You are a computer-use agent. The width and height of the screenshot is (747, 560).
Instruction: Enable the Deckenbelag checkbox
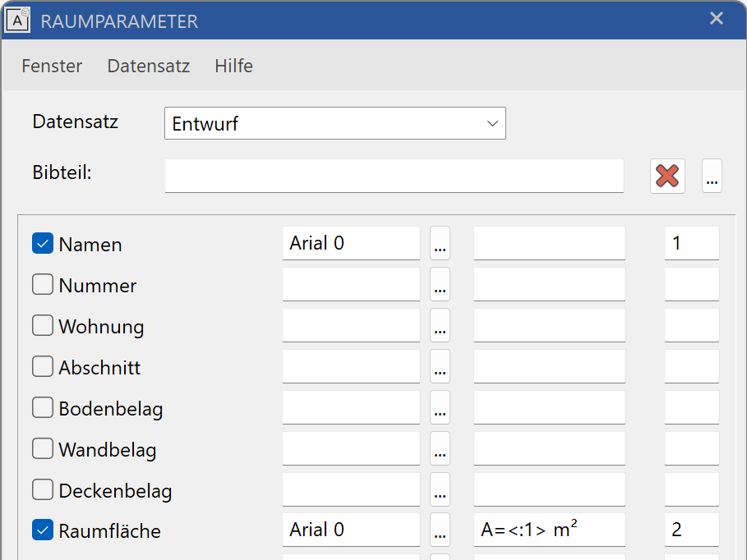[x=42, y=489]
